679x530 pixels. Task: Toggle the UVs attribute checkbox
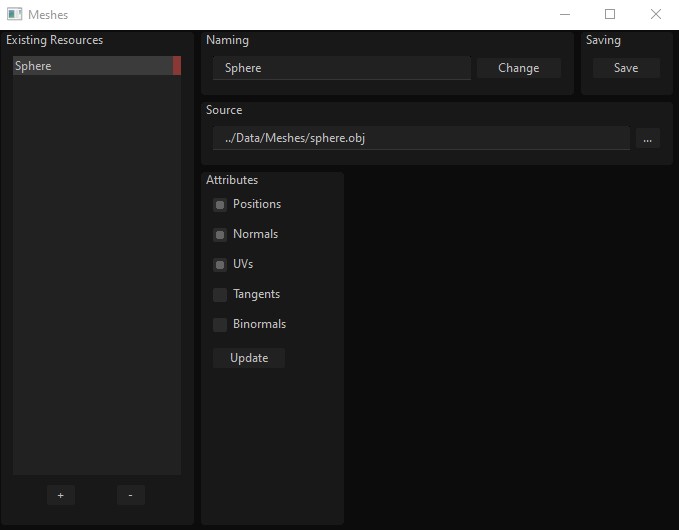[x=220, y=265]
